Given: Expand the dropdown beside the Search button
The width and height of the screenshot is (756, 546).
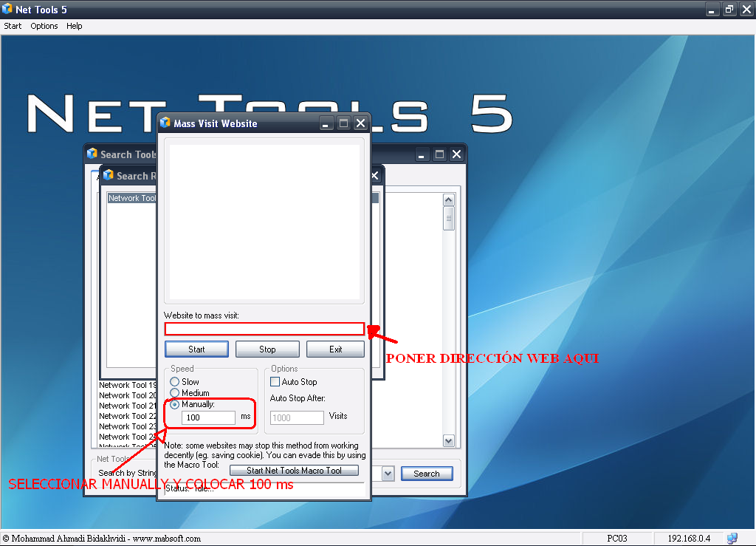Looking at the screenshot, I should tap(388, 474).
